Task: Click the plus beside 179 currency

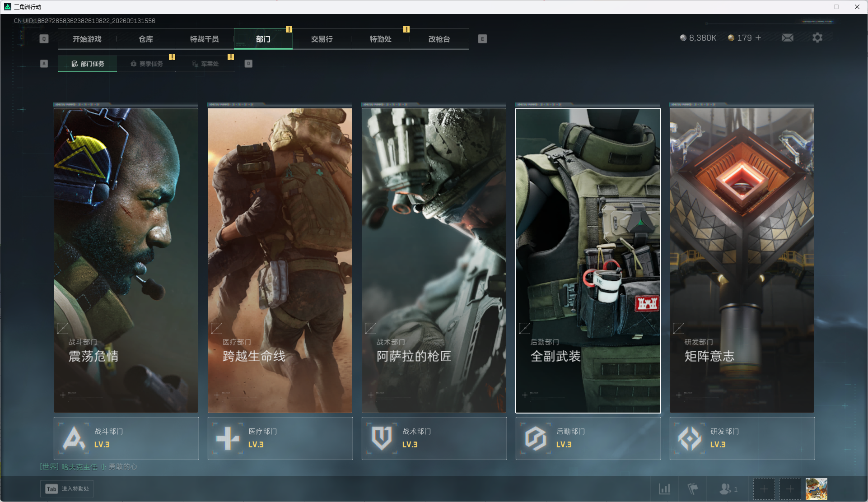Action: tap(758, 38)
